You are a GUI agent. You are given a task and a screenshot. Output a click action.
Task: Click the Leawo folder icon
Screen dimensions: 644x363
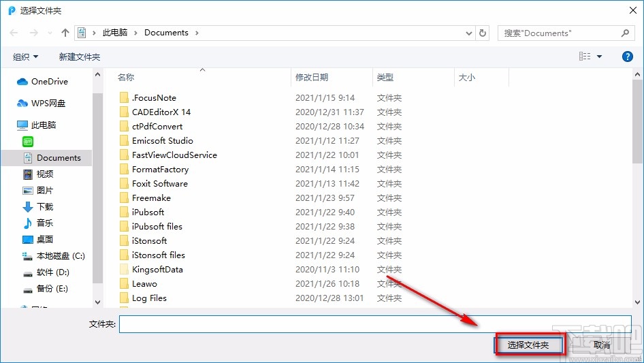tap(124, 284)
